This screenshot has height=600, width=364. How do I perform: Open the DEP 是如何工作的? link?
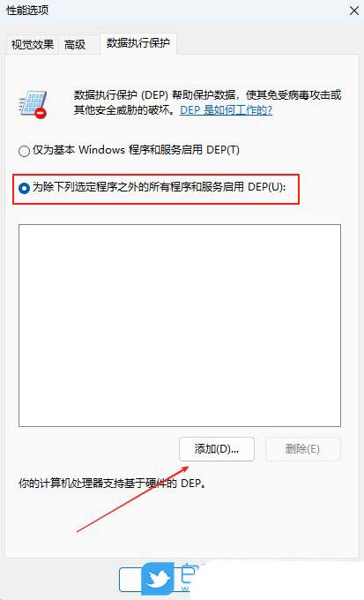[x=226, y=110]
